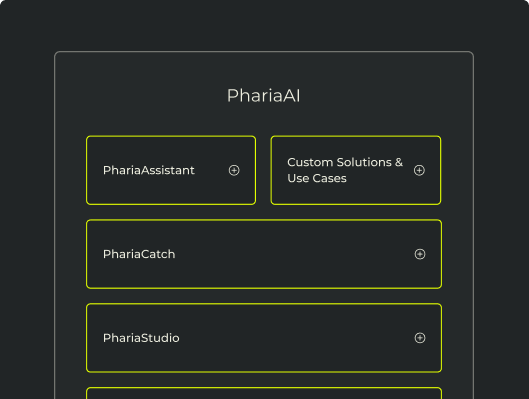529x399 pixels.
Task: Click the PhariaAI heading
Action: (x=264, y=95)
